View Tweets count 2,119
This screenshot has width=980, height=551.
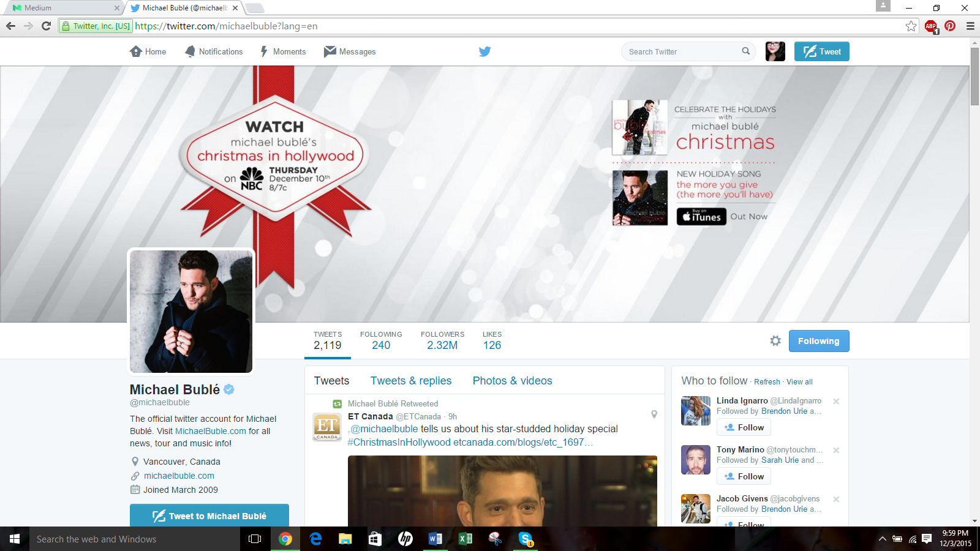pos(328,340)
